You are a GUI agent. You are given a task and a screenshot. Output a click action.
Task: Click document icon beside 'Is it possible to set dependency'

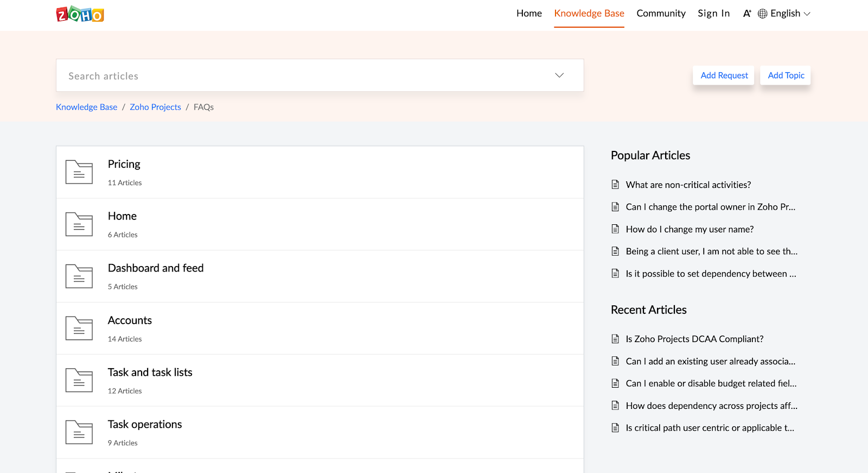tap(615, 274)
